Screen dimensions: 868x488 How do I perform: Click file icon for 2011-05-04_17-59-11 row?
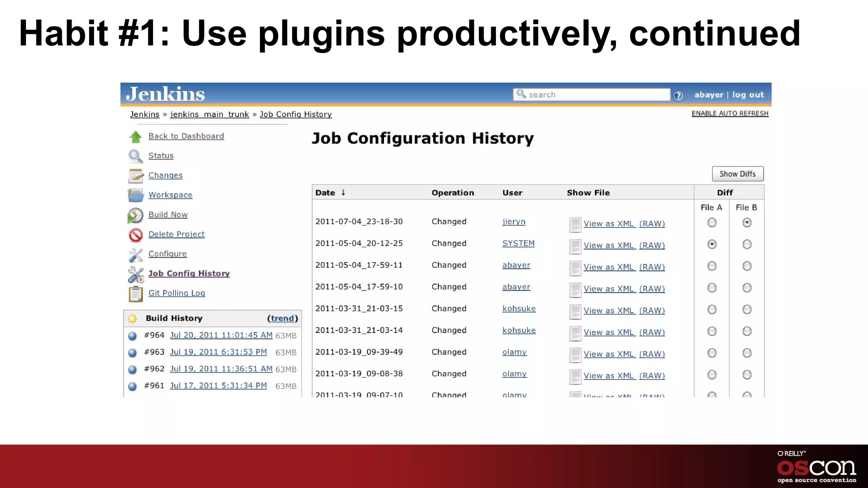(x=575, y=268)
